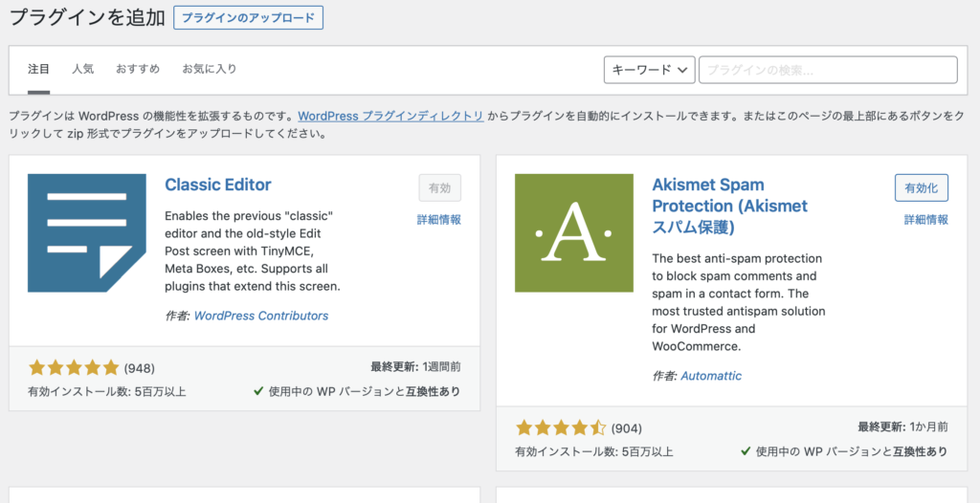Switch to the 注目 tab

38,70
